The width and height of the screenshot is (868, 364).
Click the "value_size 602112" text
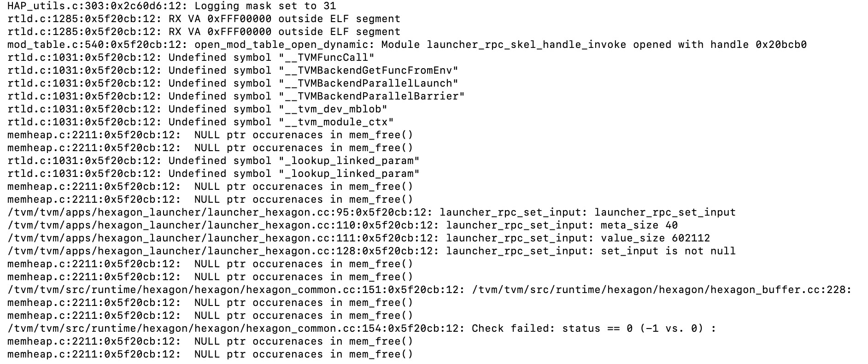[655, 238]
